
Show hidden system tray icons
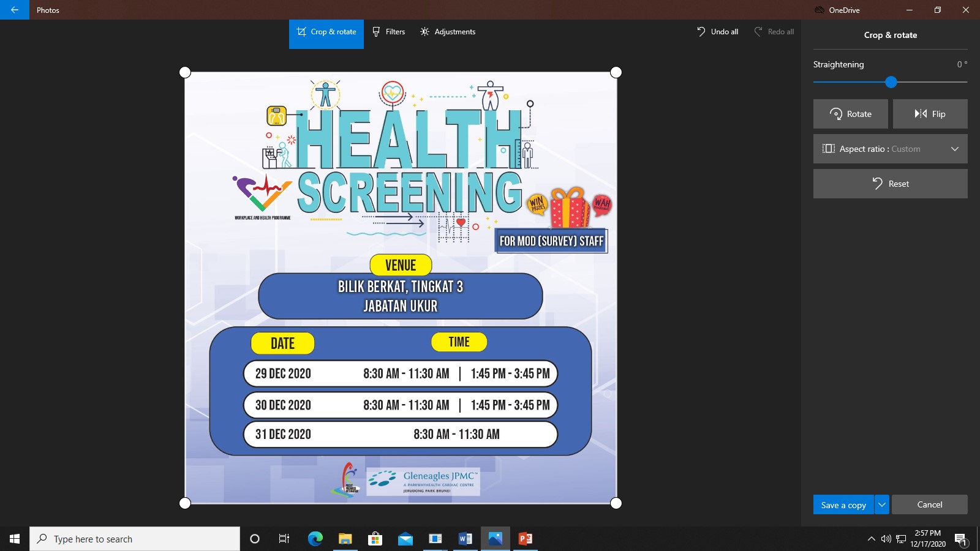pos(871,539)
